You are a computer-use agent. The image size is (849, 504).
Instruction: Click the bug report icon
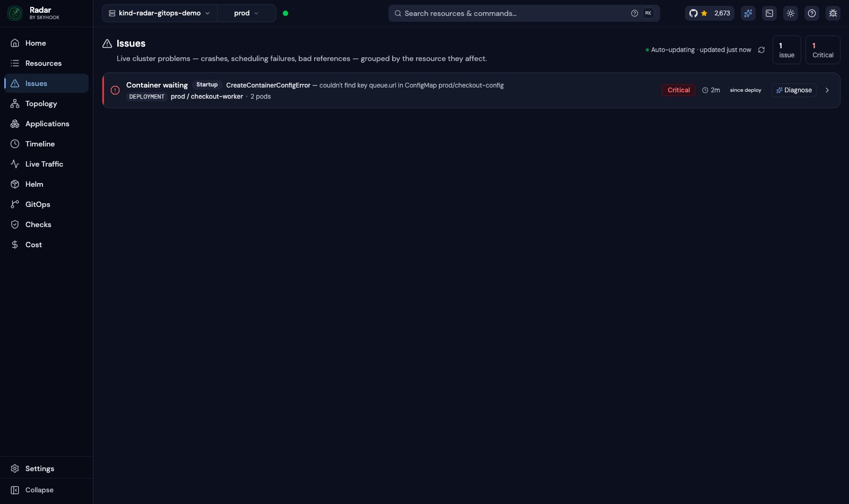pos(833,13)
